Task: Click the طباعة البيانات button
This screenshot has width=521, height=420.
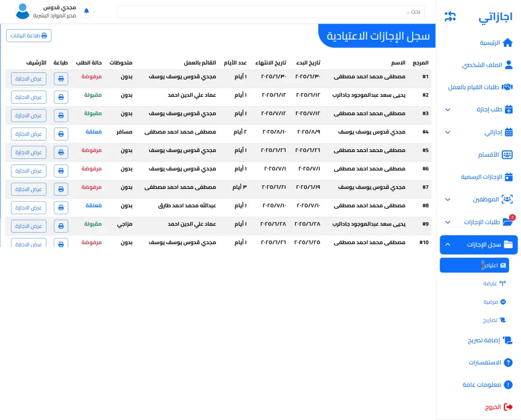Action: click(x=29, y=35)
